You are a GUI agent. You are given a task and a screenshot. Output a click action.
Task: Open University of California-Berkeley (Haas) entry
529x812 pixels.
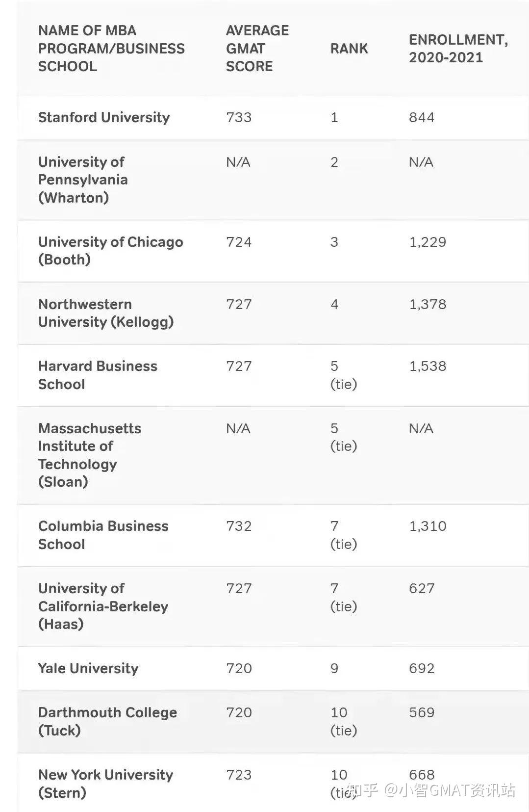click(103, 606)
